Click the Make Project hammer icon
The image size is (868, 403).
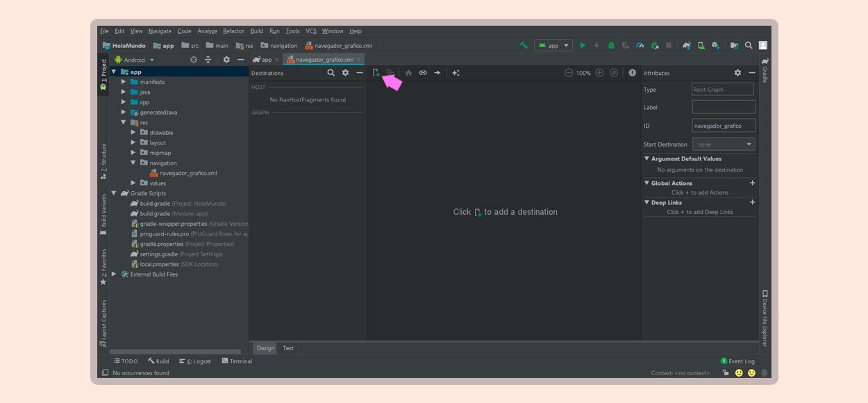524,45
